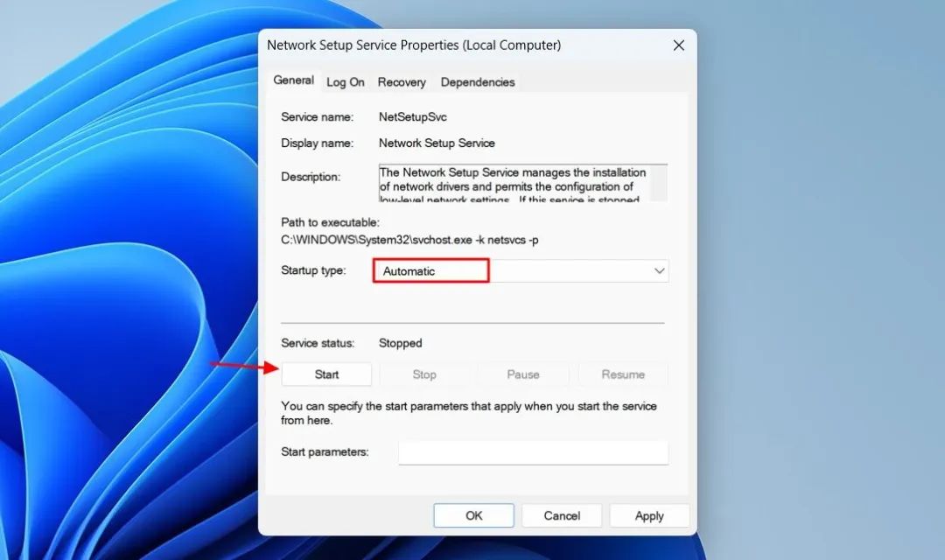Click the greyed-out Stop button

[424, 374]
